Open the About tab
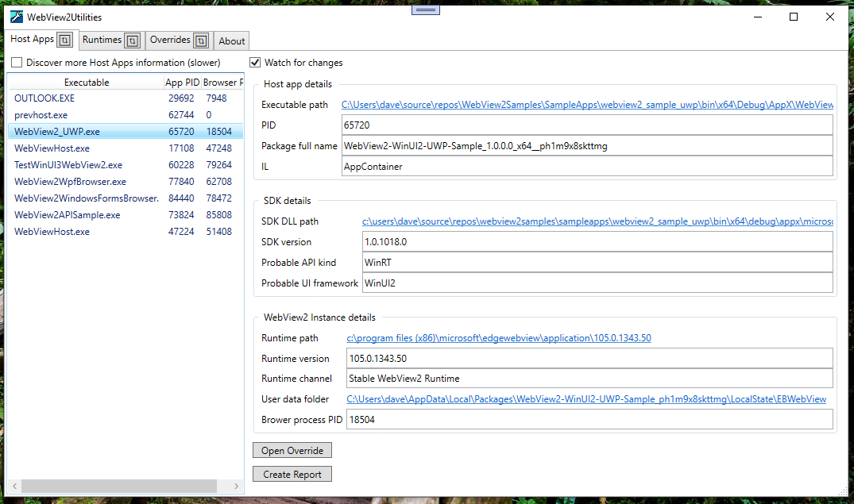 [x=231, y=40]
